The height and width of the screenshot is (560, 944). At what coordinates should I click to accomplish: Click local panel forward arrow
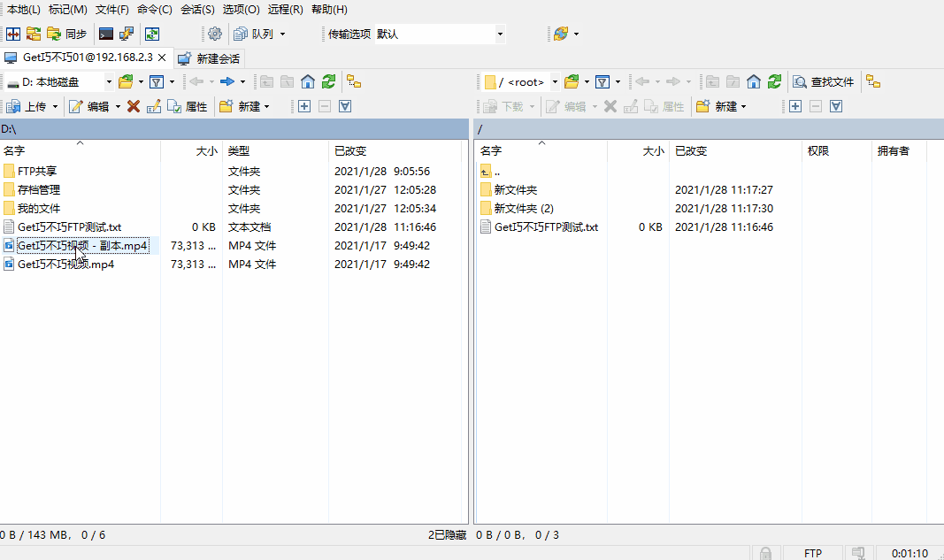point(227,82)
